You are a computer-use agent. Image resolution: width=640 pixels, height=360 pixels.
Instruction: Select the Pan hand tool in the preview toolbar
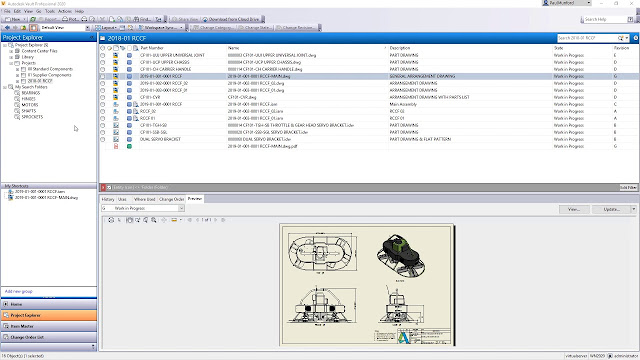pyautogui.click(x=129, y=220)
